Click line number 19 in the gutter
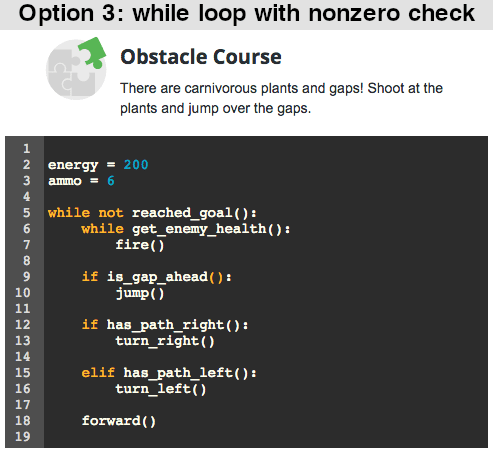Screen dimensions: 493x460 pyautogui.click(x=23, y=437)
